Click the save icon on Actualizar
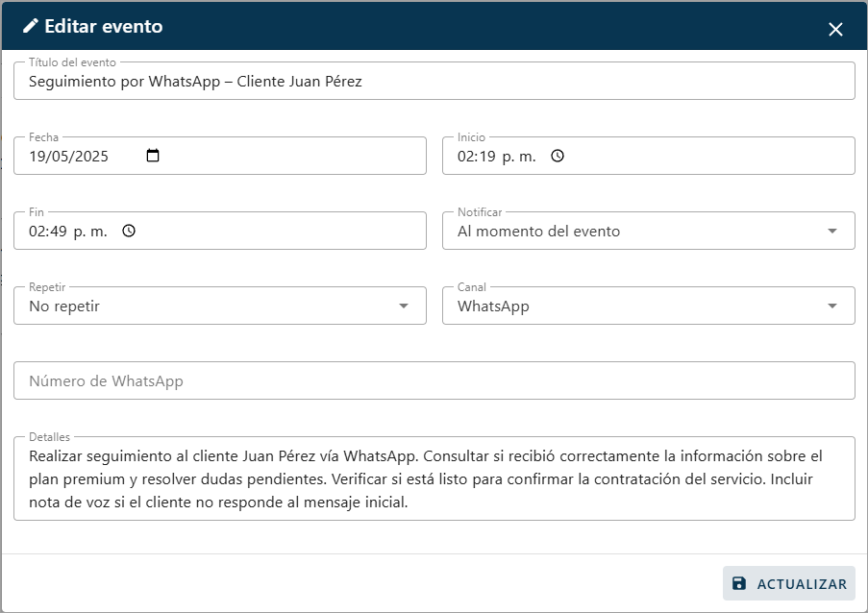 [738, 583]
